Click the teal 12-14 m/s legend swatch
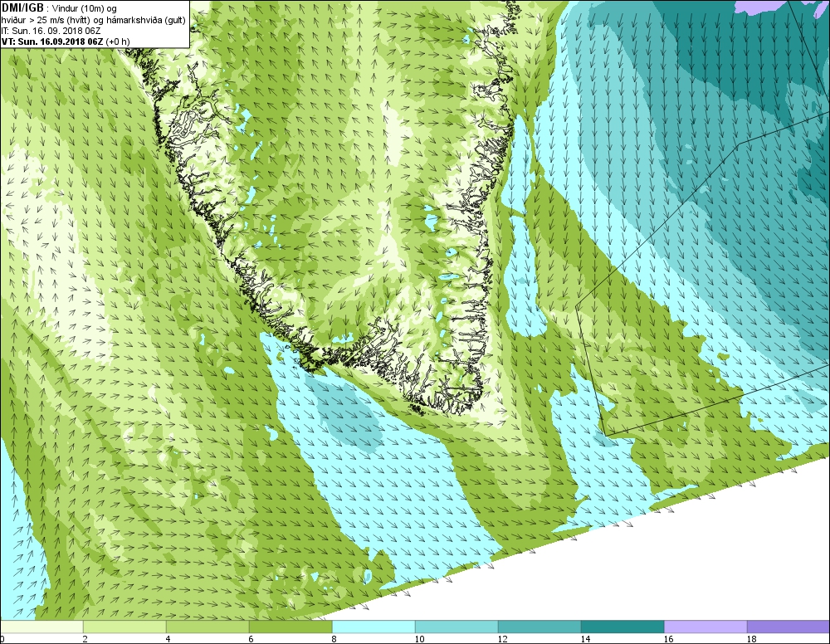This screenshot has width=830, height=644. click(539, 627)
